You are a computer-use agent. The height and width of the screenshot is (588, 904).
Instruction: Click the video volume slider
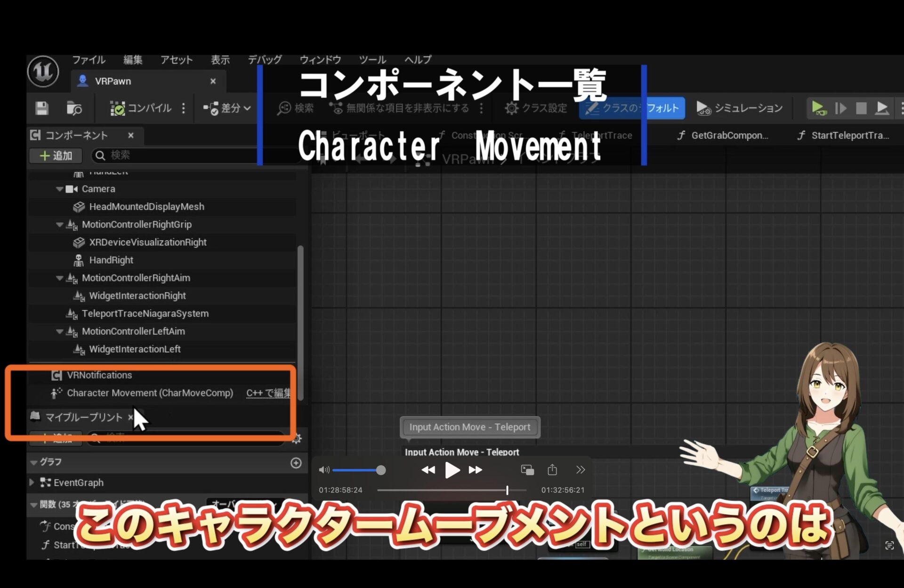358,470
